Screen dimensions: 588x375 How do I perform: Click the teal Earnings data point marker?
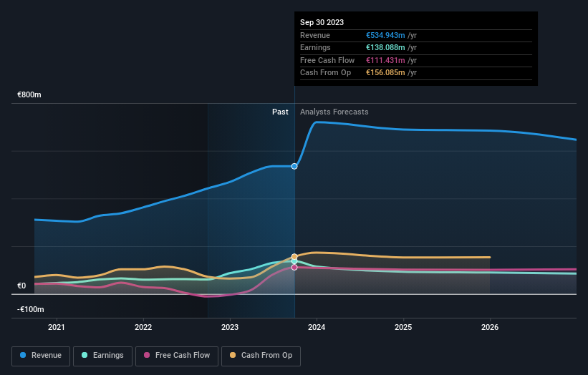[294, 261]
